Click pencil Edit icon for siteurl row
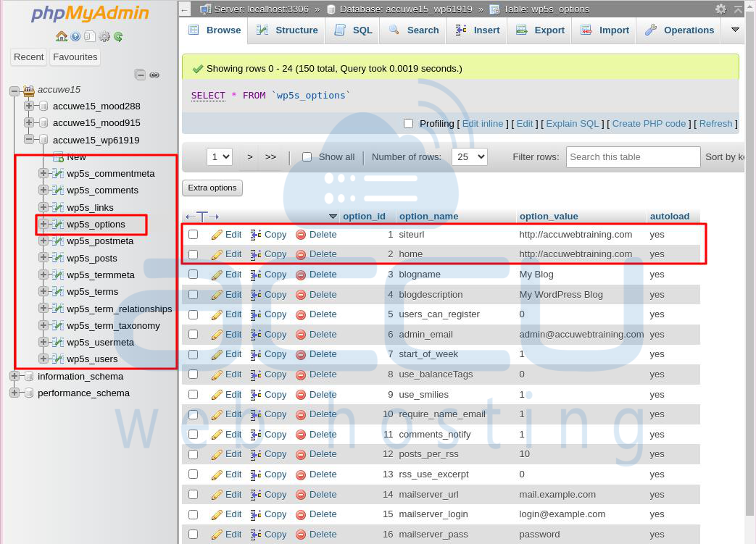Screen dimensions: 756x544 click(217, 235)
